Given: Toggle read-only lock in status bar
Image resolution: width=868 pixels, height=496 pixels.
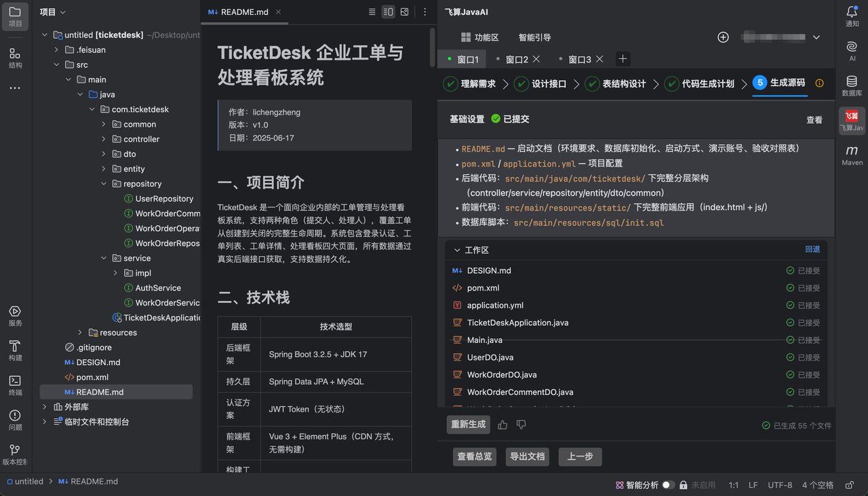Looking at the screenshot, I should point(849,484).
